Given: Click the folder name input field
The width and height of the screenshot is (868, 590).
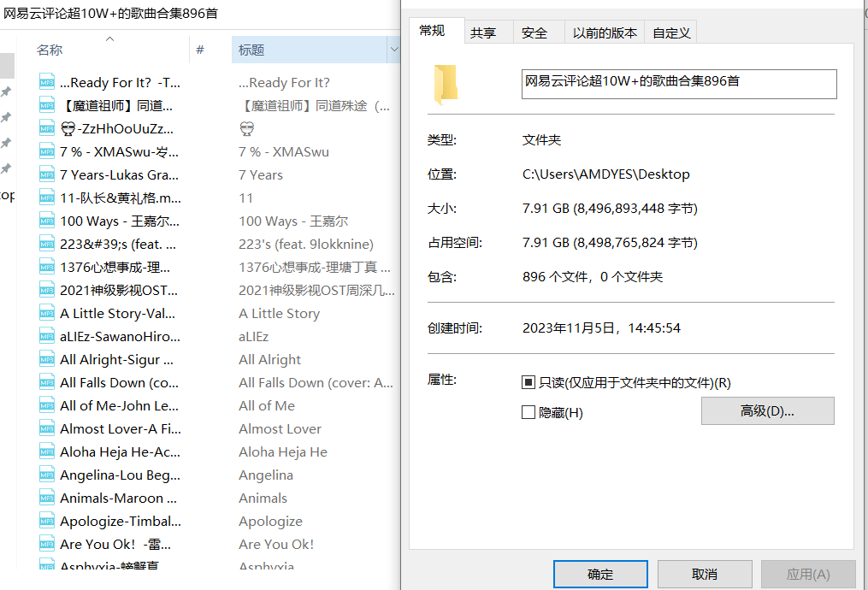Looking at the screenshot, I should pos(679,84).
